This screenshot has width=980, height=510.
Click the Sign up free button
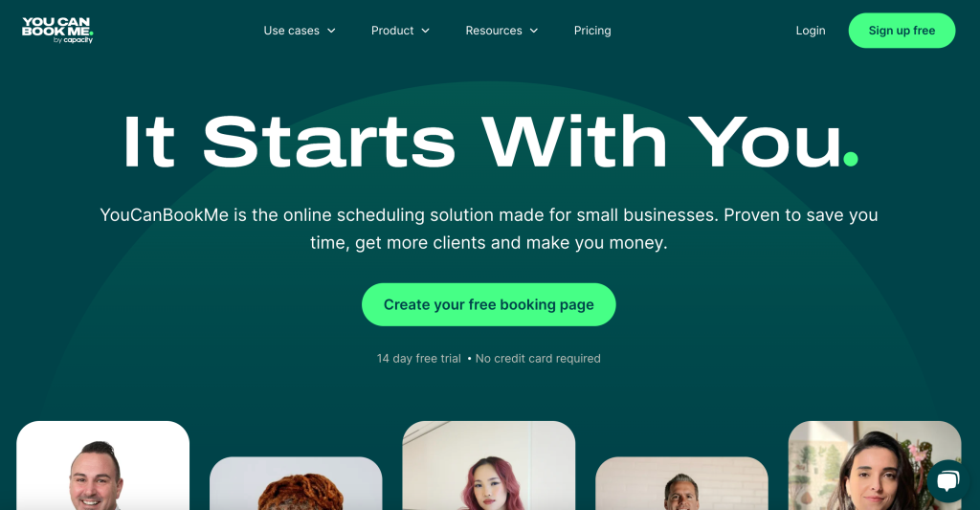coord(902,31)
